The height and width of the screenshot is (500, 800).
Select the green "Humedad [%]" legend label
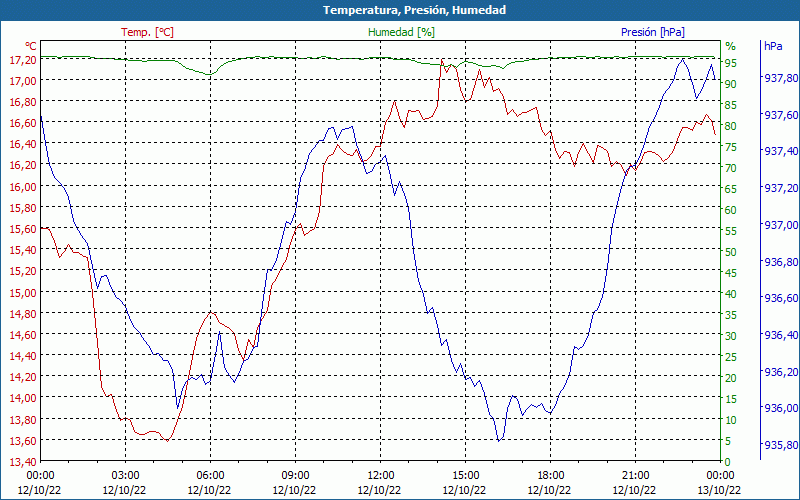click(402, 32)
